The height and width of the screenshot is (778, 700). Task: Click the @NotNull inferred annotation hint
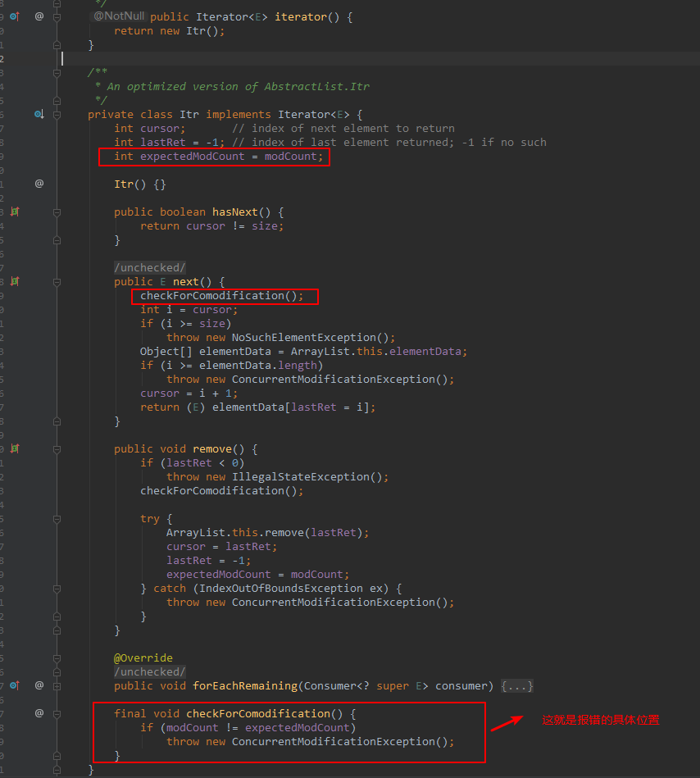tap(119, 16)
